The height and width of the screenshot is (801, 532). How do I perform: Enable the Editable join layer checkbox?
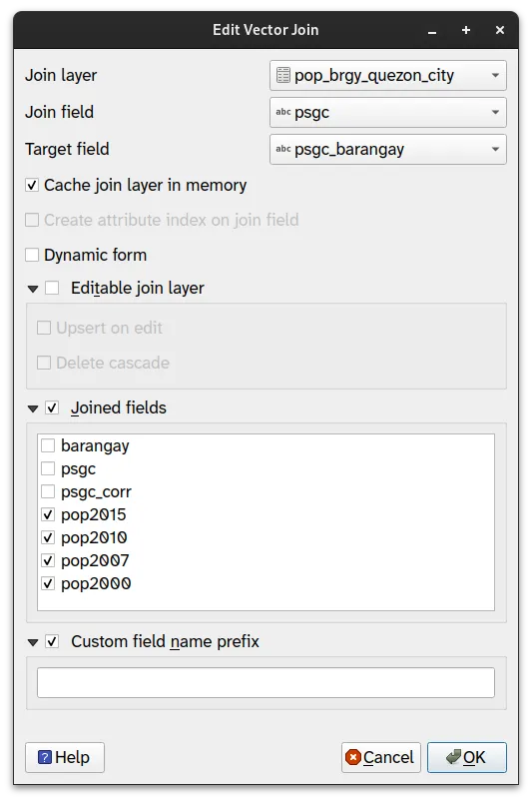(52, 288)
